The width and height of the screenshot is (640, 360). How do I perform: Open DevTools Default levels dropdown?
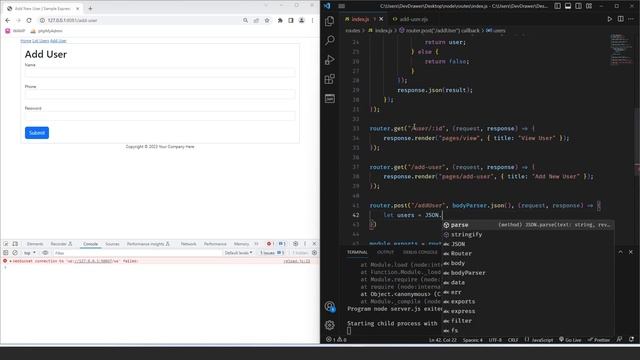(x=238, y=253)
